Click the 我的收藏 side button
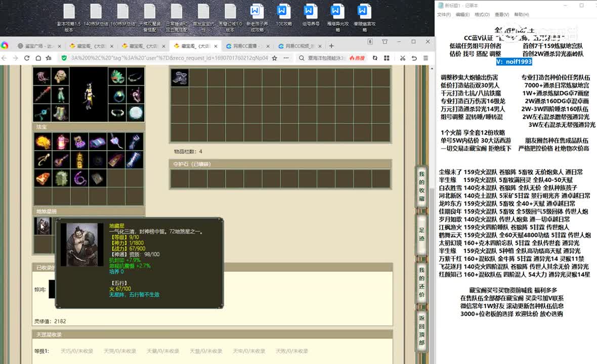 tap(421, 186)
